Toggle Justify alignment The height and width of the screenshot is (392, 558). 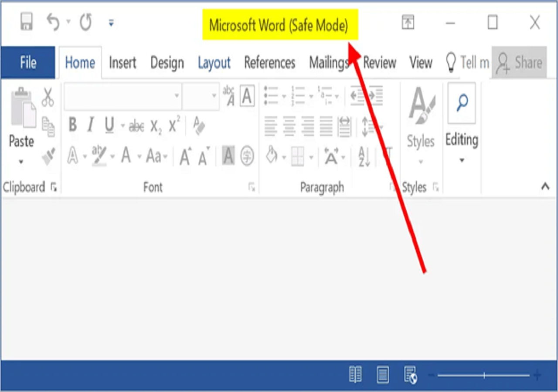coord(326,126)
